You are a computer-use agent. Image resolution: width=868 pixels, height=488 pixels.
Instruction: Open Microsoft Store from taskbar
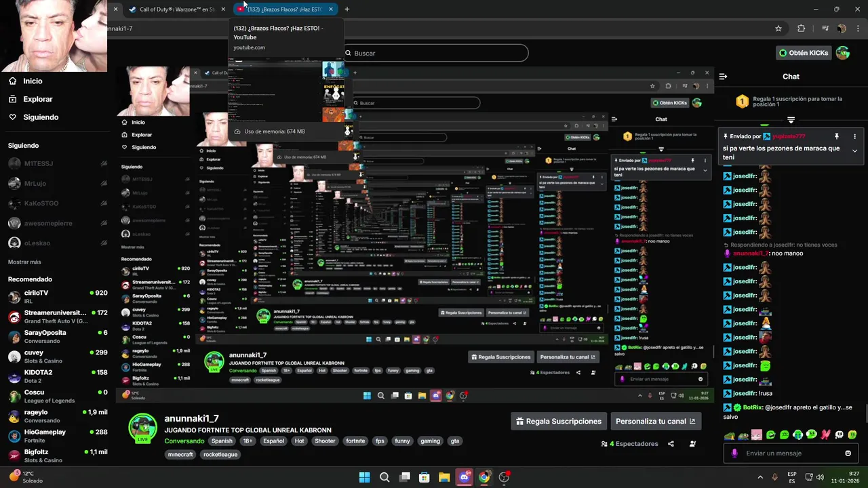coord(424,477)
